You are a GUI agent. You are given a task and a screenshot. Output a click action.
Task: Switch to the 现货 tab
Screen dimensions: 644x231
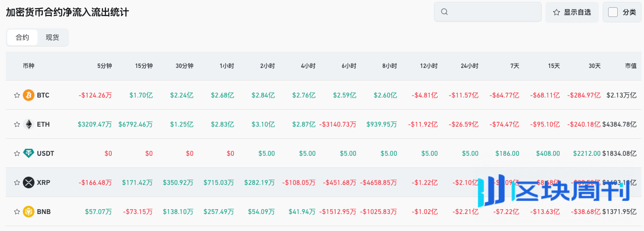(x=52, y=37)
